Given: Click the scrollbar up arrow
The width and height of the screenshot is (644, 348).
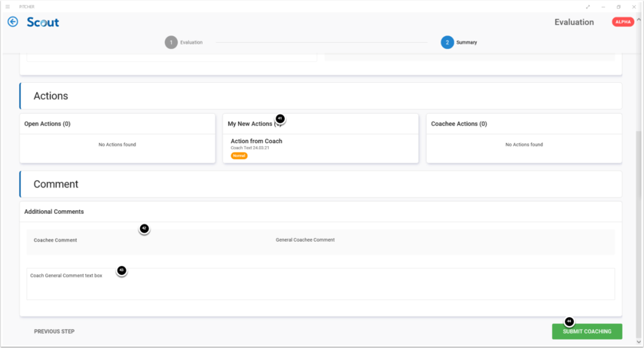Looking at the screenshot, I should pyautogui.click(x=639, y=20).
